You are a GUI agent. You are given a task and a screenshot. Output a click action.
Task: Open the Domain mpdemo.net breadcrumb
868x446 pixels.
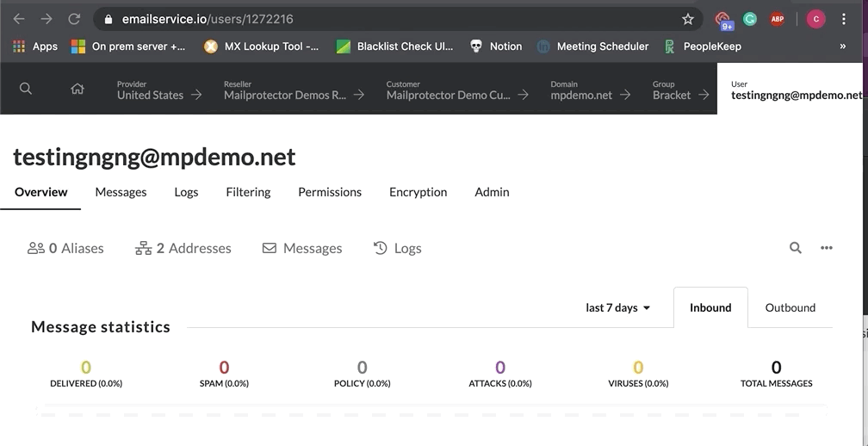[x=581, y=90]
